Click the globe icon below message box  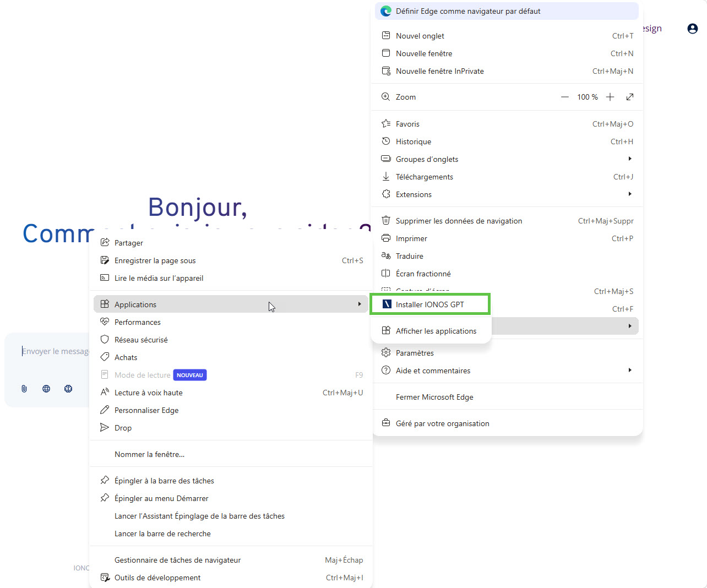(x=46, y=389)
